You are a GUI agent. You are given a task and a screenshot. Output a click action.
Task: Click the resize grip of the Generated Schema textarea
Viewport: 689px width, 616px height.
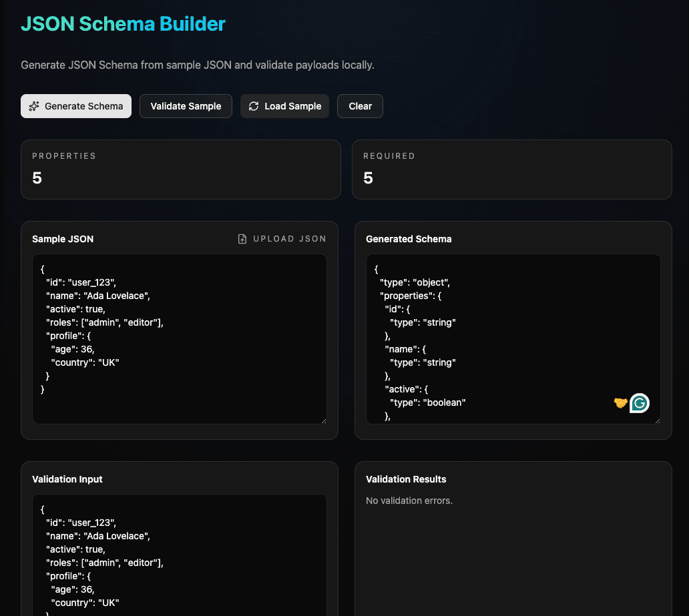(x=656, y=420)
